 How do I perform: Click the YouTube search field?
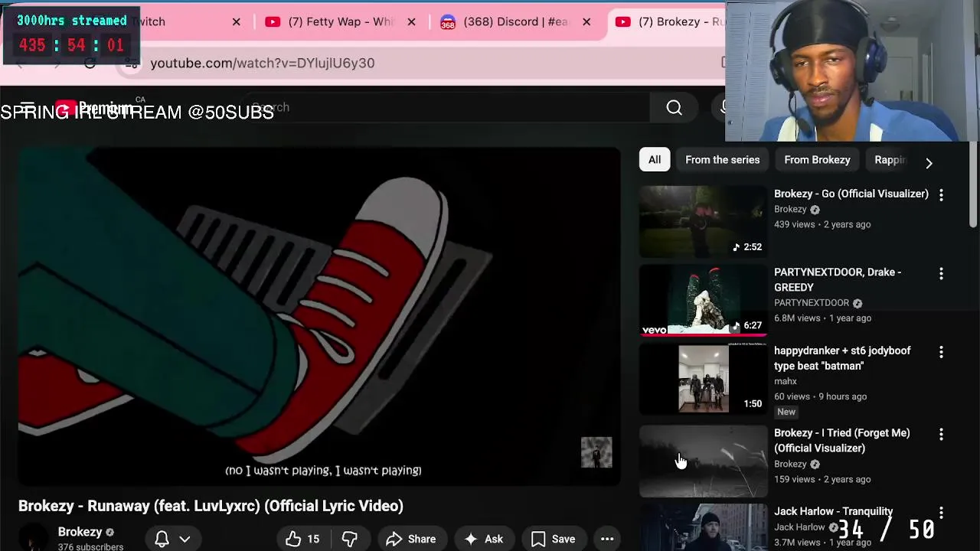click(x=448, y=108)
